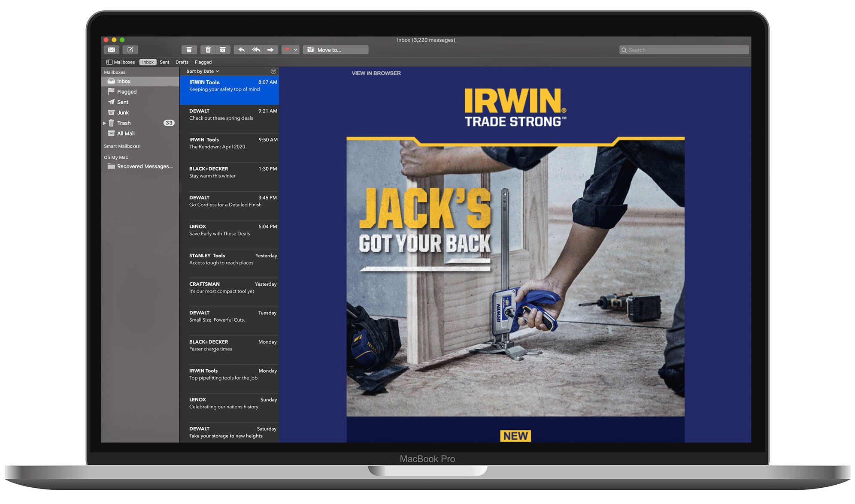This screenshot has height=504, width=855.
Task: Switch to the Sent favorites tab
Action: (x=164, y=62)
